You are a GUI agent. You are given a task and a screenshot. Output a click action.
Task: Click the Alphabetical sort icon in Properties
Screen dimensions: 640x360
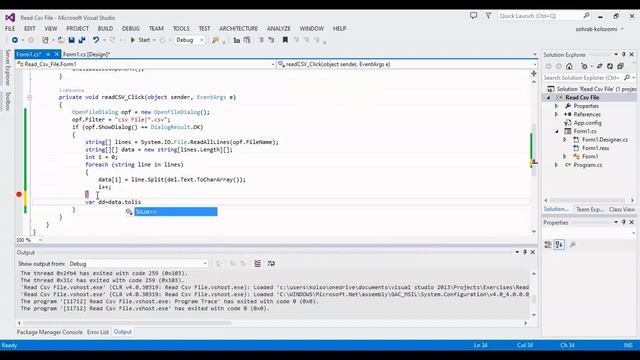(x=559, y=244)
